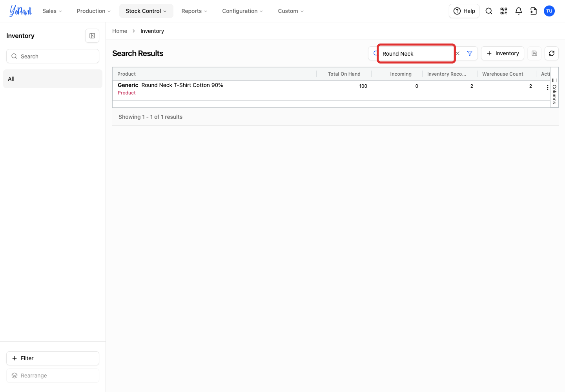Expand the Custom menu
Image resolution: width=565 pixels, height=392 pixels.
pyautogui.click(x=291, y=11)
